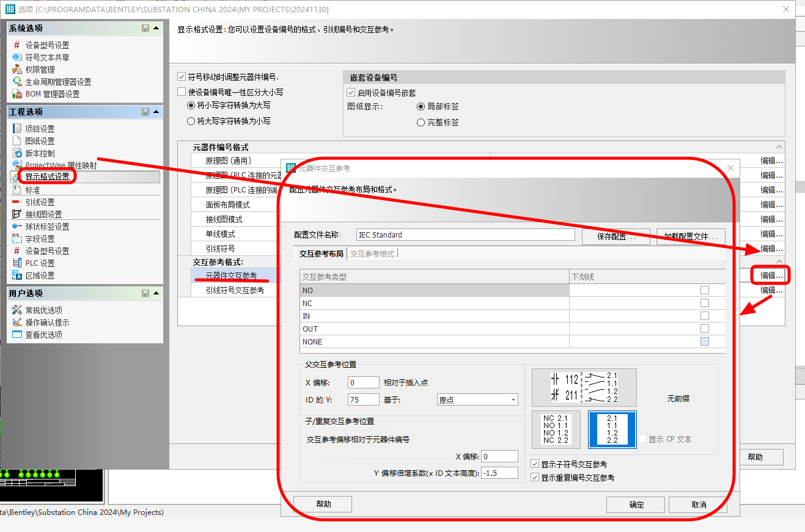Select 将小写字符转换为大写 radio button
This screenshot has width=805, height=532.
click(x=191, y=106)
